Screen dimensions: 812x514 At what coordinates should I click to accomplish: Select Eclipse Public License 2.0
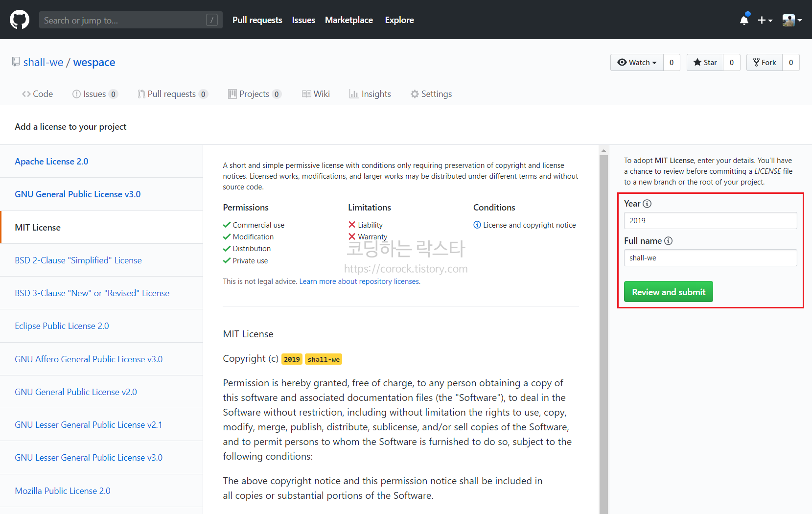pos(101,326)
